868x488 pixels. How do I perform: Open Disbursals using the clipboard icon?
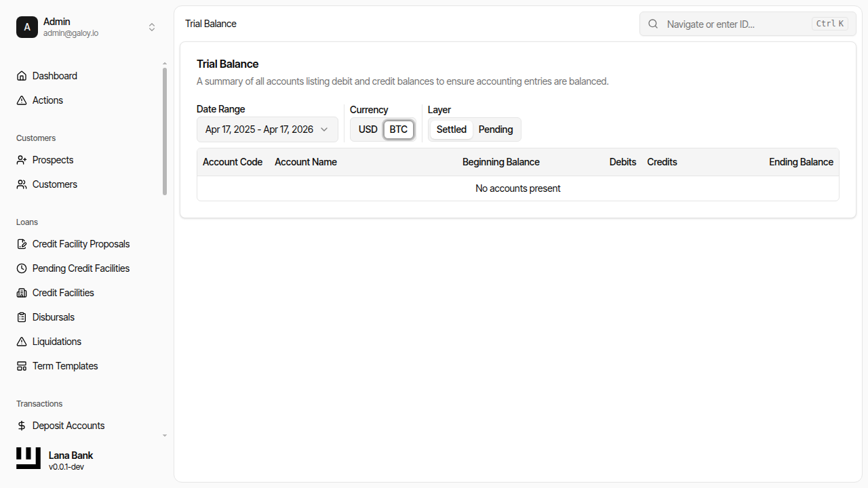[x=21, y=317]
